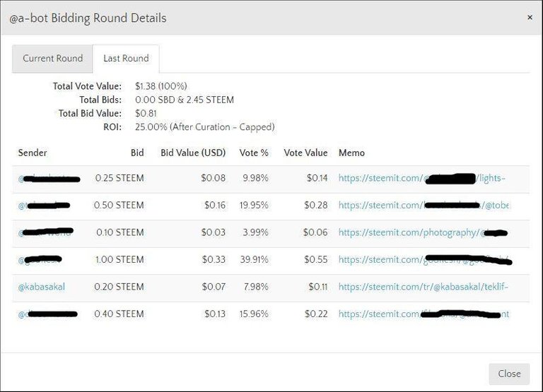Close the dialog with the X icon
The image size is (543, 392).
(530, 17)
